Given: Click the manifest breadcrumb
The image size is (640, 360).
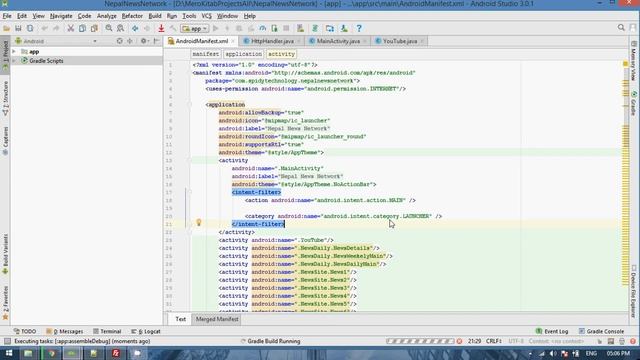Looking at the screenshot, I should click(x=206, y=54).
